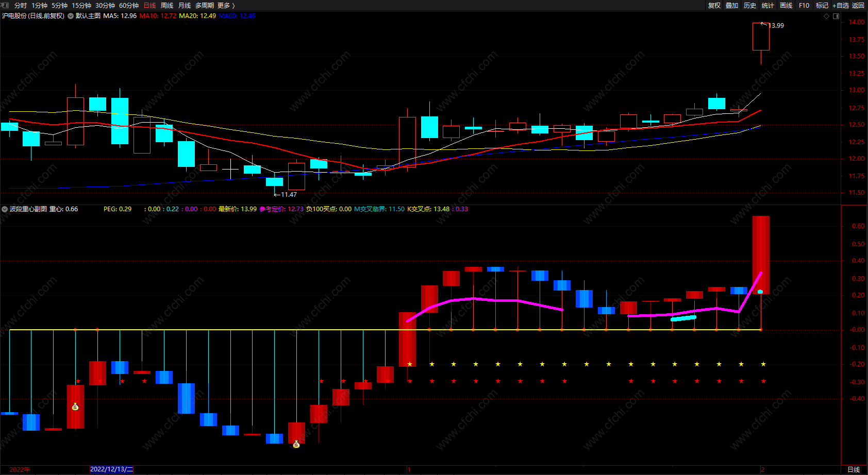Expand the 波段重心副图 sub-chart indicator dropdown
This screenshot has width=868, height=475.
5,209
